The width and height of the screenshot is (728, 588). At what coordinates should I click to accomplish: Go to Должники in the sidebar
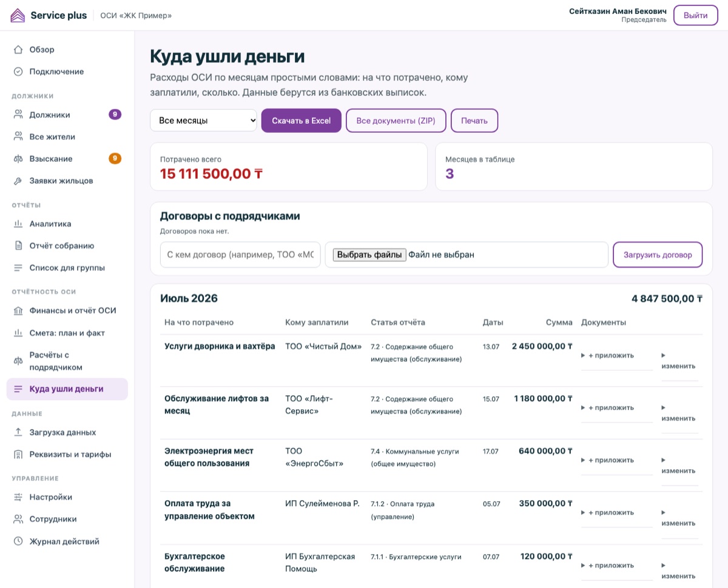pyautogui.click(x=67, y=115)
